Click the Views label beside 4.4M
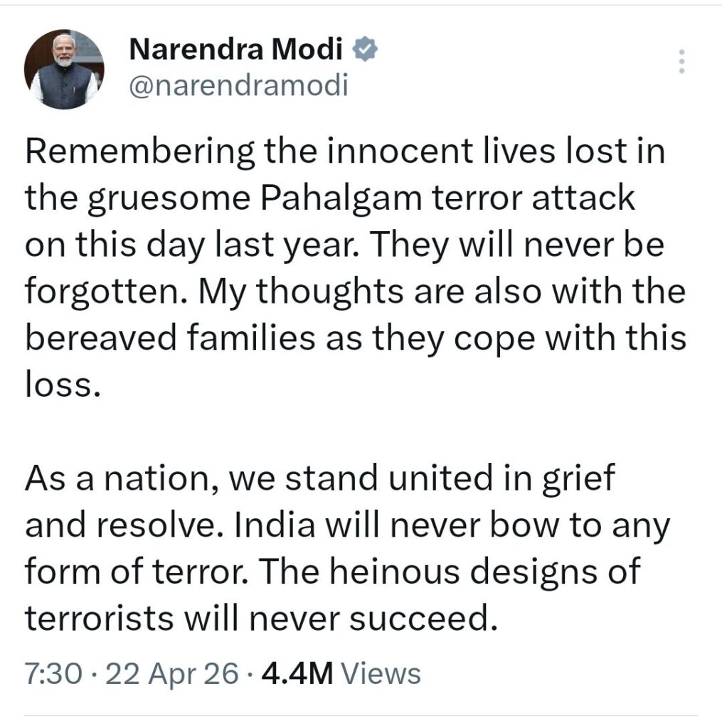The image size is (722, 728). click(381, 673)
